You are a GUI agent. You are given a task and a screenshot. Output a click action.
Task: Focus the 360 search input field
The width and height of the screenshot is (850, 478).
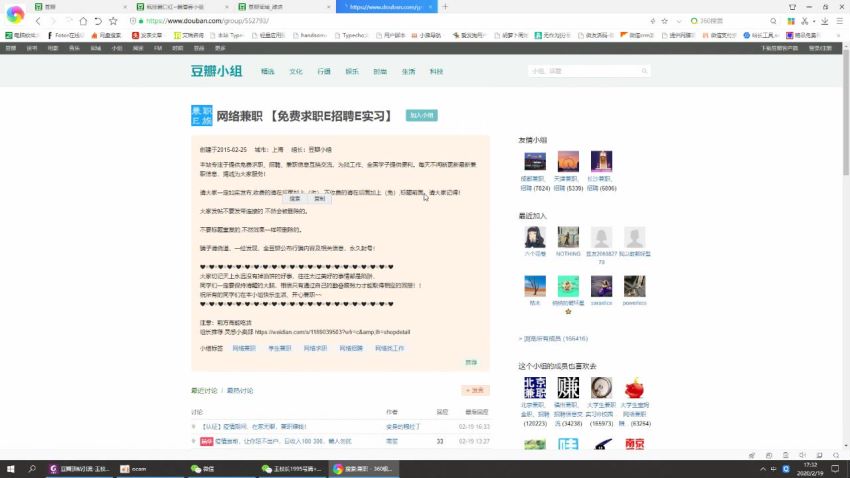coord(730,21)
